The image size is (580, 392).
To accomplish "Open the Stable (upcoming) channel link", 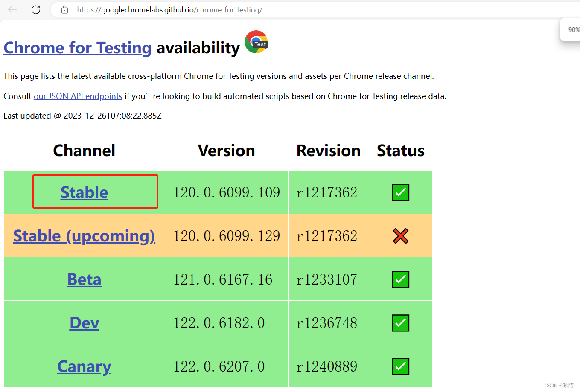I will tap(84, 236).
